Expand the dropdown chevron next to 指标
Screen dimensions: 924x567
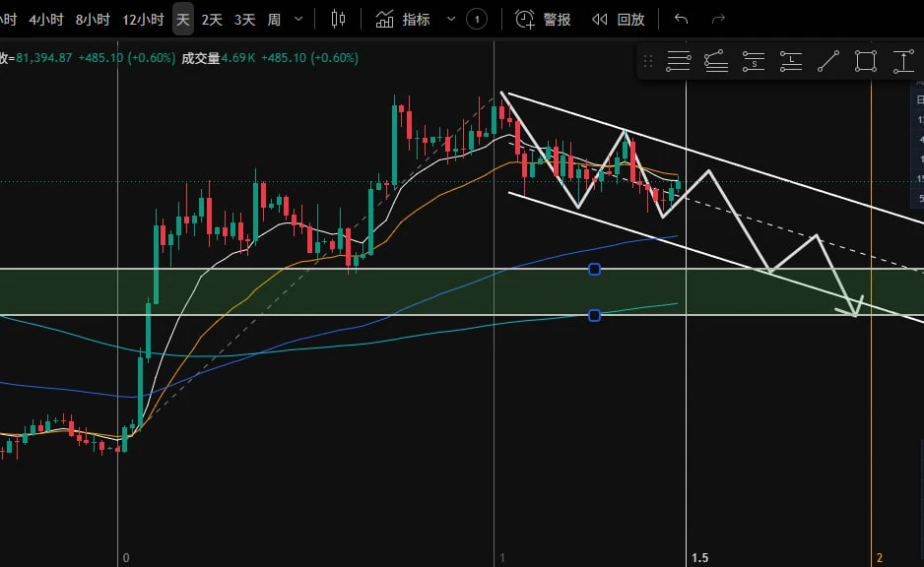451,20
